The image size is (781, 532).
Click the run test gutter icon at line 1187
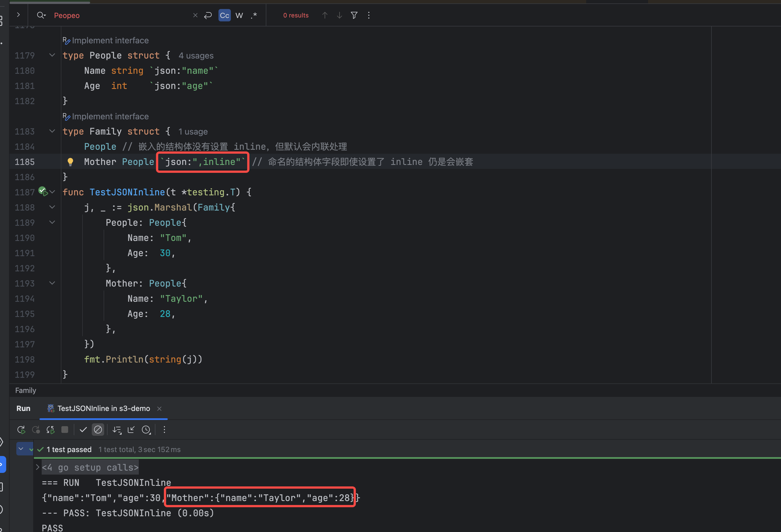pos(43,192)
